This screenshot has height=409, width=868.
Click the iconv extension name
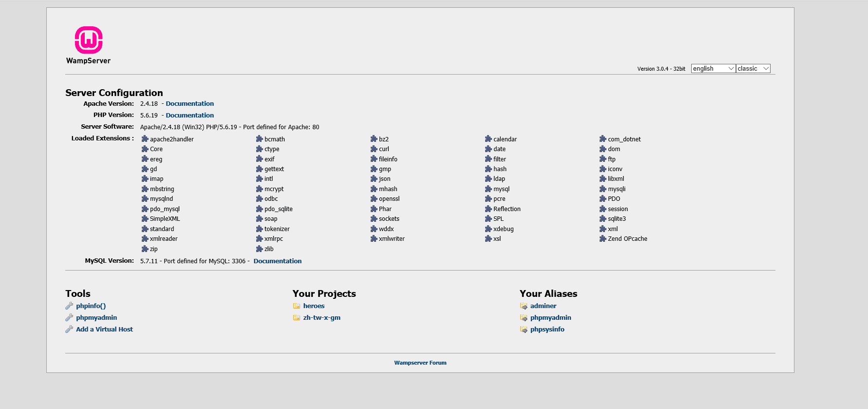tap(615, 169)
